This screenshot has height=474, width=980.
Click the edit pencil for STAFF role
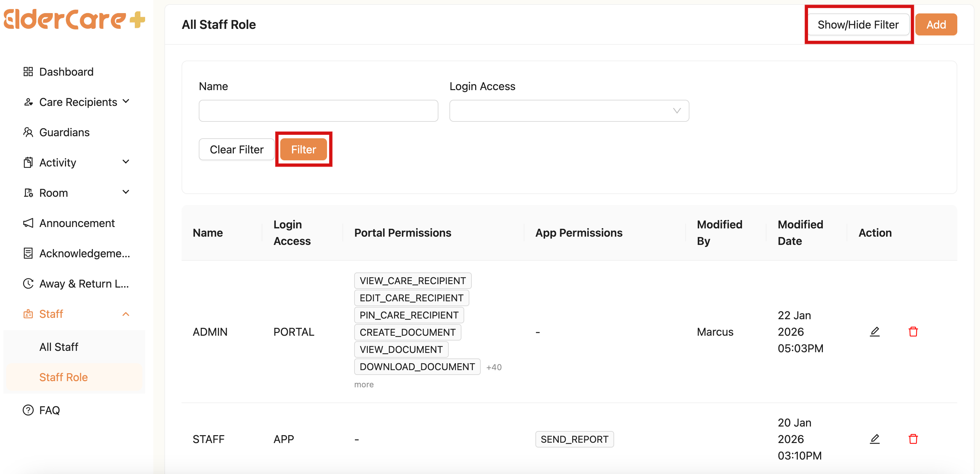875,439
